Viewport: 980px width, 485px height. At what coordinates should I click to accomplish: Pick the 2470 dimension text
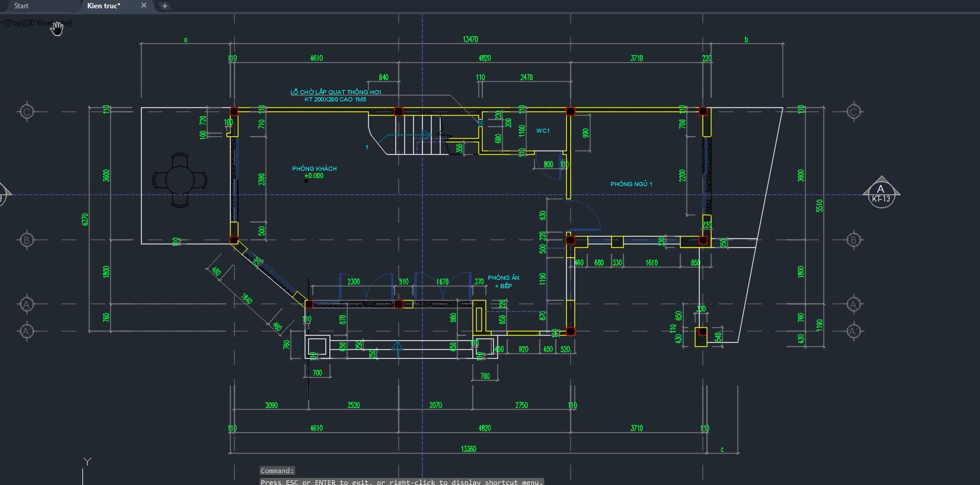526,77
